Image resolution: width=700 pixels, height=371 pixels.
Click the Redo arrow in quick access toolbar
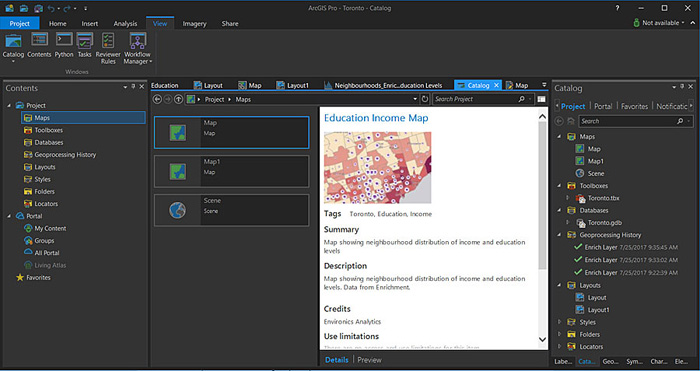tap(67, 8)
